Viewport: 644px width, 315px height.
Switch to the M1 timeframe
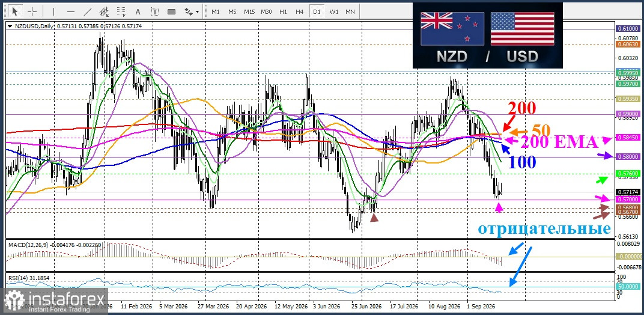216,11
